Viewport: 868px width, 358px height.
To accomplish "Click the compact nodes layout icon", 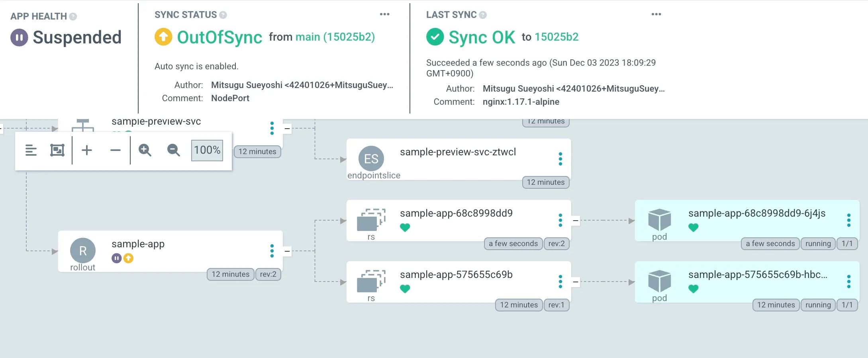I will (x=31, y=151).
